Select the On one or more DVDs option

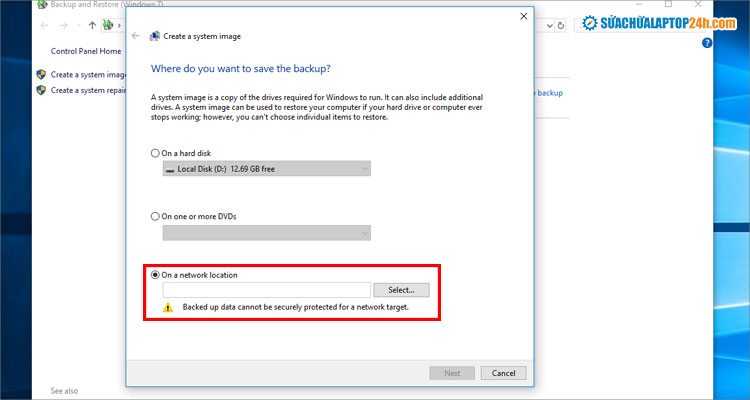(154, 215)
